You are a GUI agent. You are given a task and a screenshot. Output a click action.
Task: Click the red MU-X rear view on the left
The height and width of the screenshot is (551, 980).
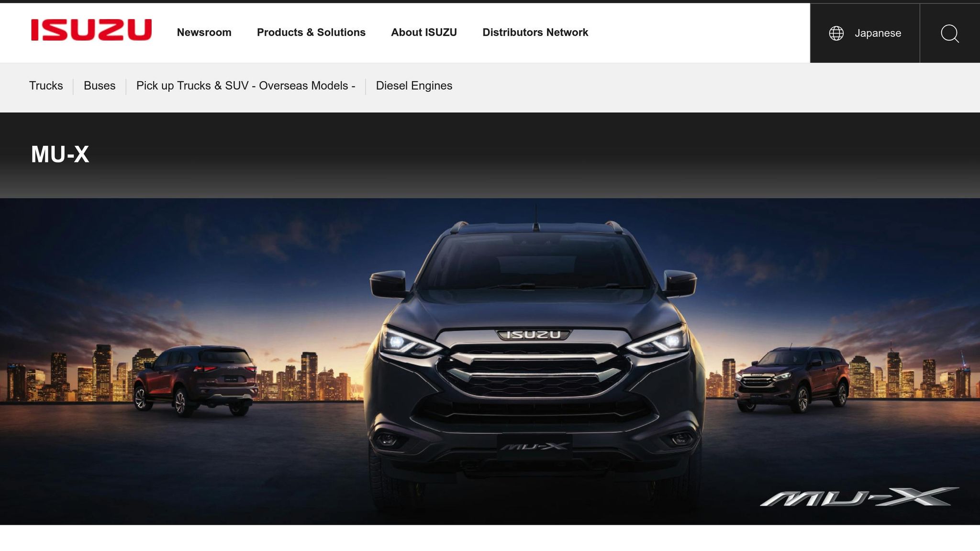coord(196,379)
